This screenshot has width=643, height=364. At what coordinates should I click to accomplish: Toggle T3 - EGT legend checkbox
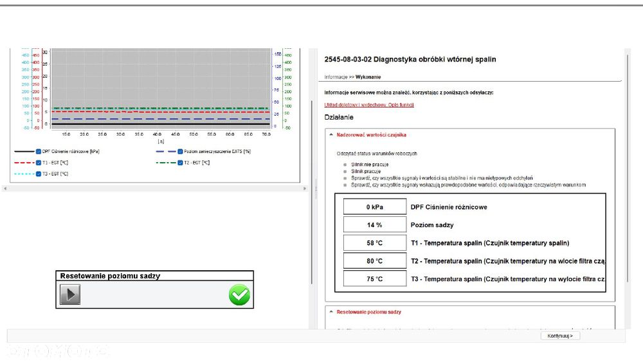pos(39,174)
